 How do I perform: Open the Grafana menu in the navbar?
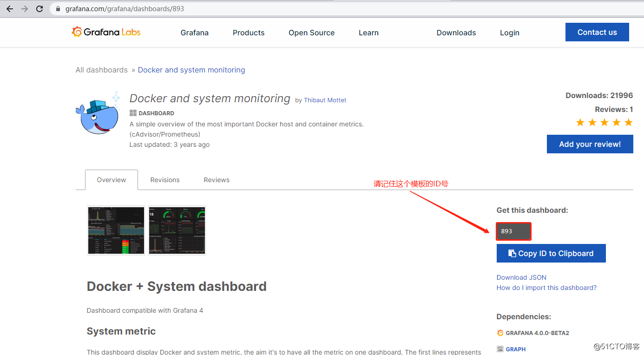tap(195, 33)
